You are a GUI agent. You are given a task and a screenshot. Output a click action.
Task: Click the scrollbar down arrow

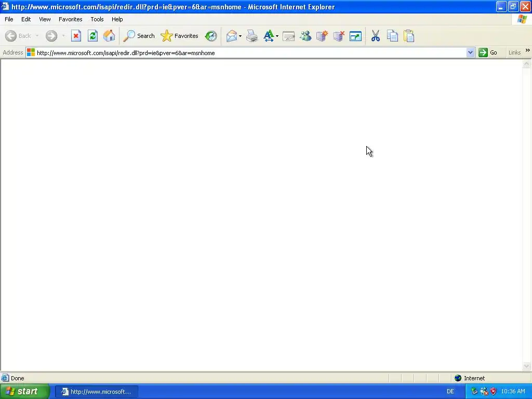click(x=527, y=366)
